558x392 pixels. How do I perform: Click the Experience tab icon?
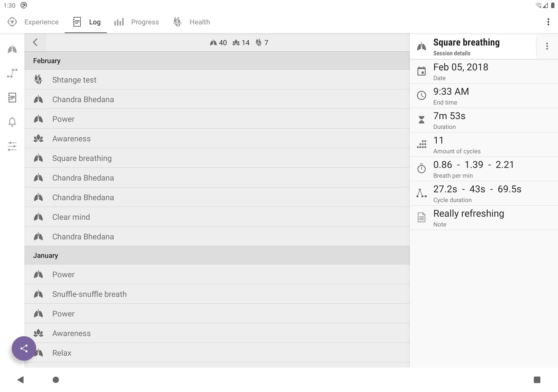coord(12,22)
